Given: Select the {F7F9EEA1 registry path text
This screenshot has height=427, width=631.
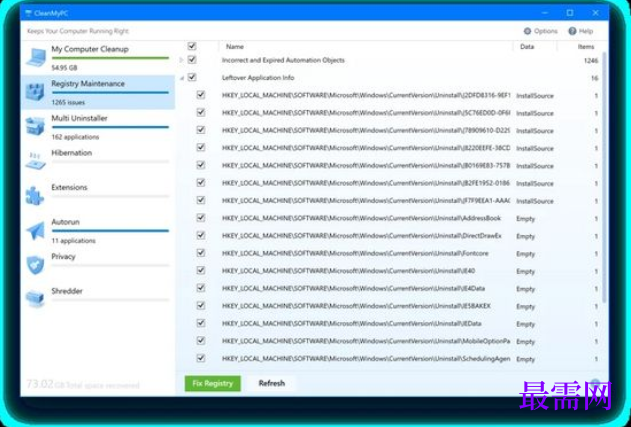Looking at the screenshot, I should 366,201.
